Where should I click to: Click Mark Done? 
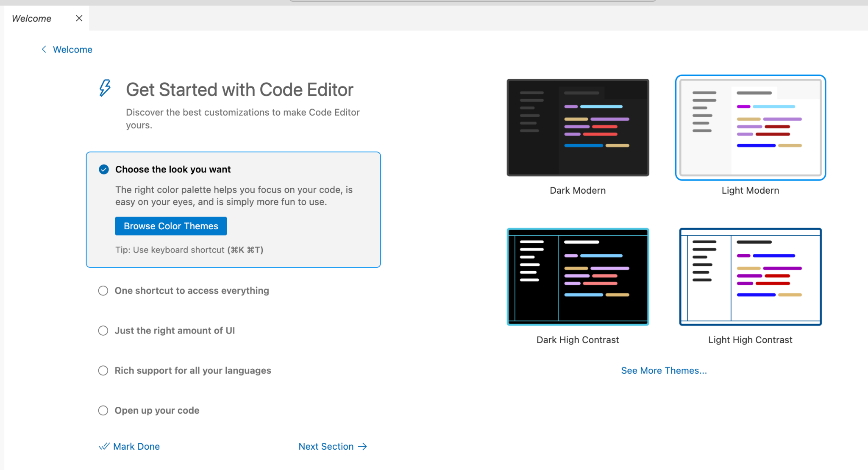136,446
